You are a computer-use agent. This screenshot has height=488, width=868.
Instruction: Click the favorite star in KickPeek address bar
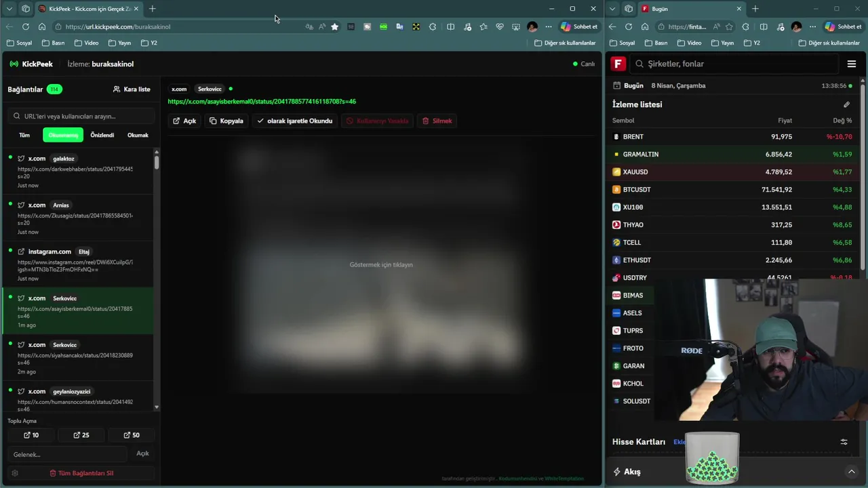[334, 26]
